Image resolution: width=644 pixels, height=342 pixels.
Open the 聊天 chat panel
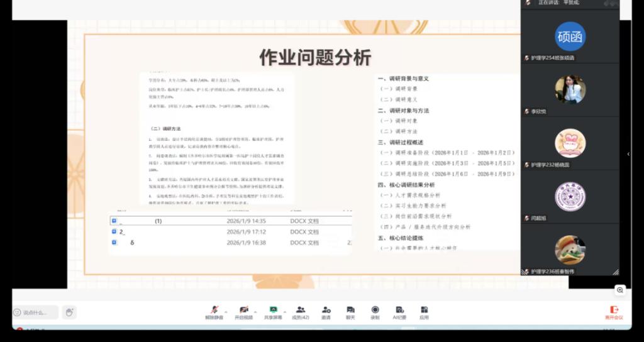pos(350,311)
